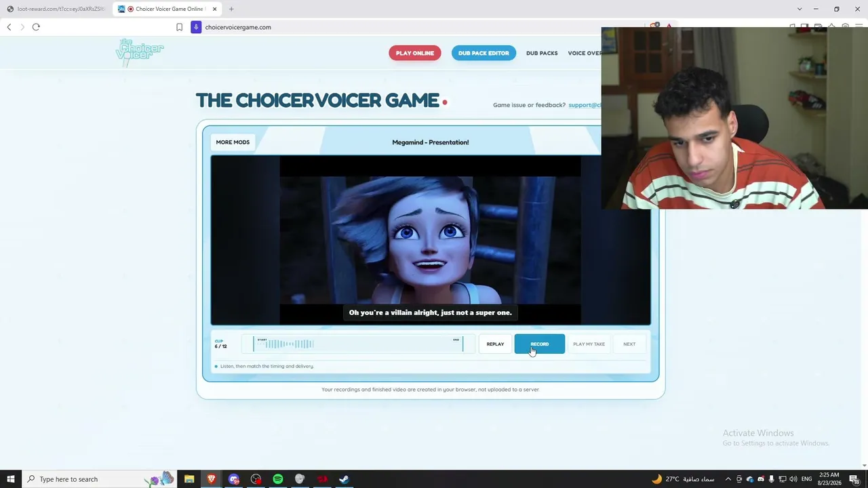Open the Choicer Voicer logo home link
Screen dimensions: 868x488
click(140, 52)
